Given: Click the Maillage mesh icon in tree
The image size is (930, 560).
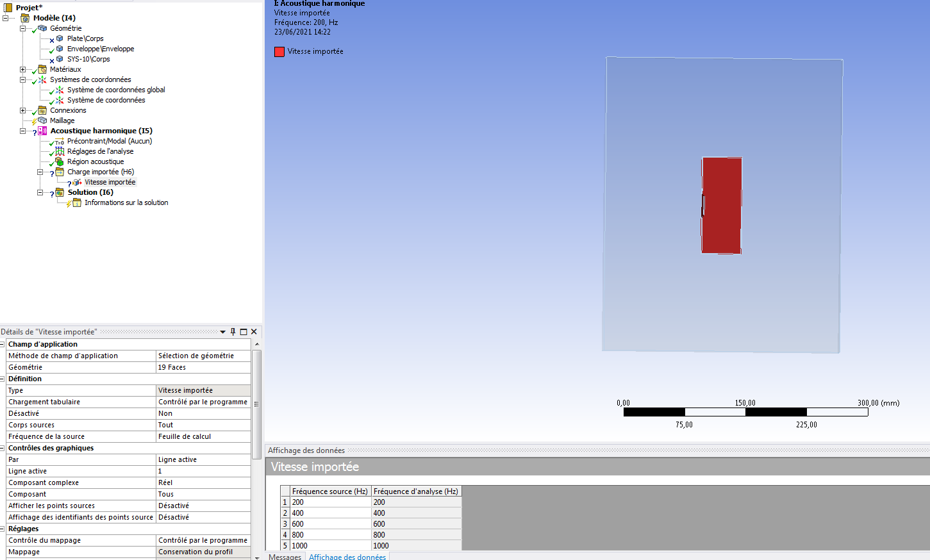Looking at the screenshot, I should pos(42,120).
